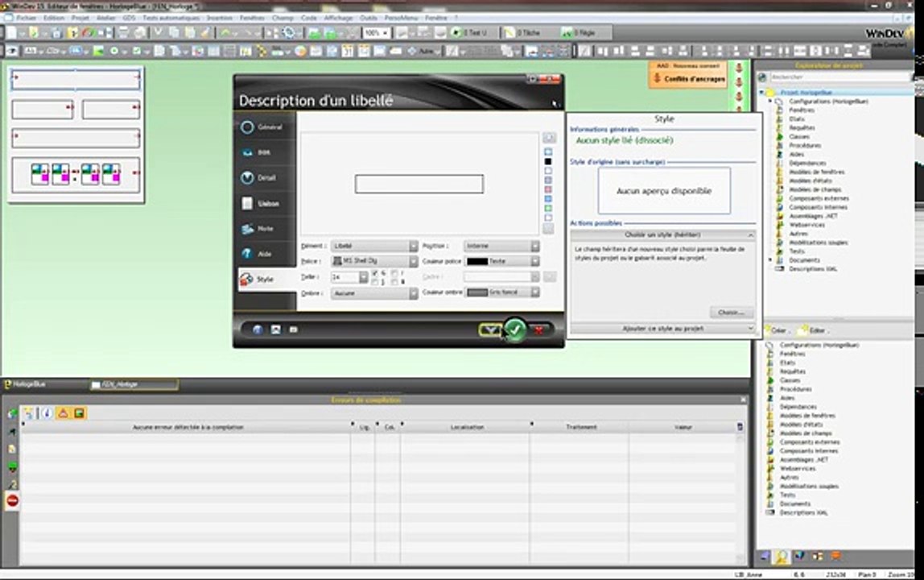The image size is (924, 580).
Task: Click the yellow-outlined arrow button beside validate
Action: (x=490, y=329)
